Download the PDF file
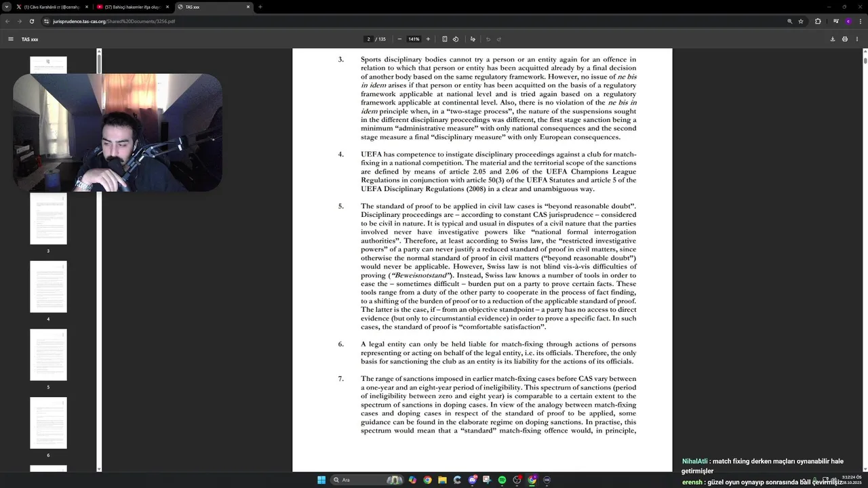 coord(833,39)
